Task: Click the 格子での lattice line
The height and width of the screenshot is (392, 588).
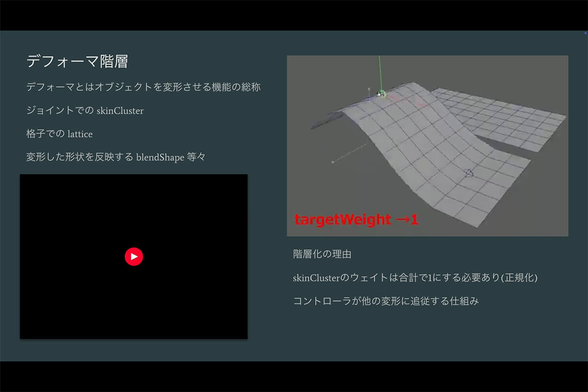Action: point(59,134)
